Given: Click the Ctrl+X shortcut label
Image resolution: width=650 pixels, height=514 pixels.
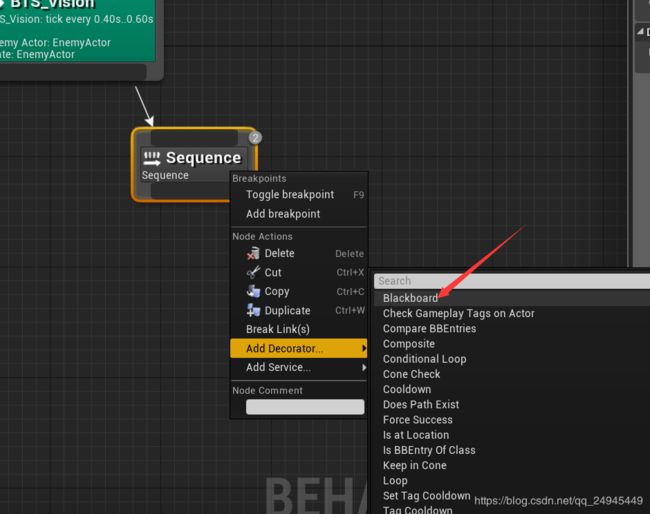Looking at the screenshot, I should coord(350,272).
